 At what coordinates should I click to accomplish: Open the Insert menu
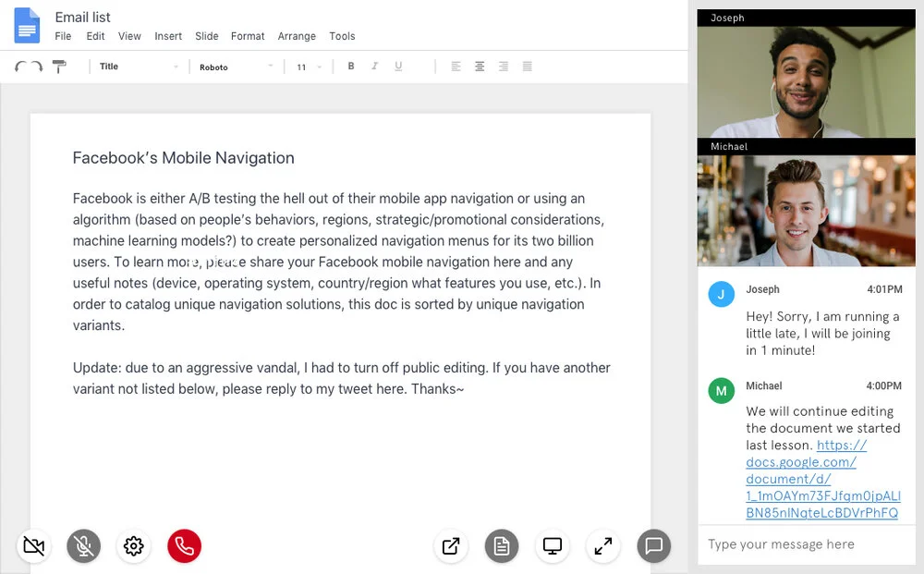tap(168, 36)
